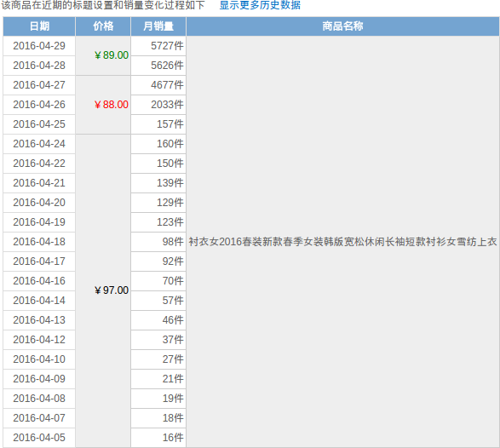The height and width of the screenshot is (448, 500).
Task: Click the 2016-04-26 date cell
Action: click(39, 105)
